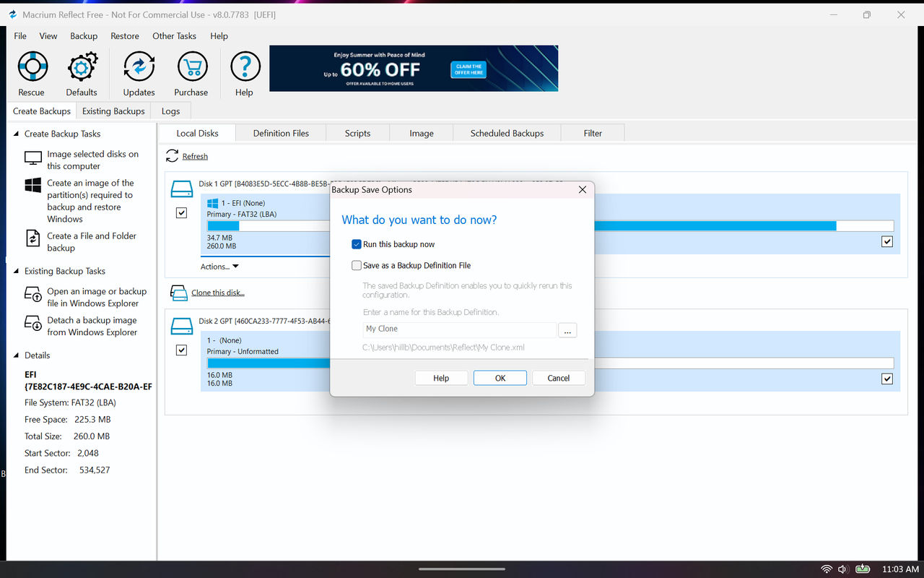This screenshot has height=578, width=924.
Task: Open the Disk 1 Actions dropdown
Action: 219,267
